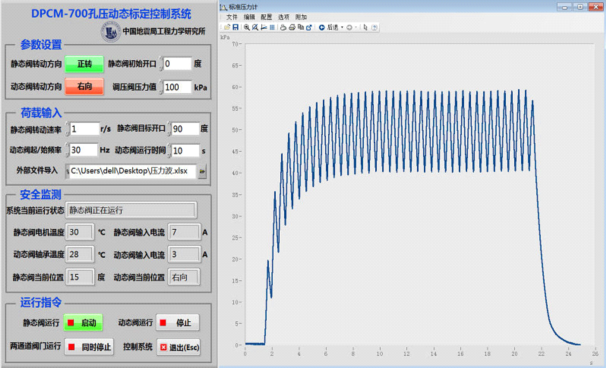
Task: Click the 同时停止 button
Action: pyautogui.click(x=89, y=347)
